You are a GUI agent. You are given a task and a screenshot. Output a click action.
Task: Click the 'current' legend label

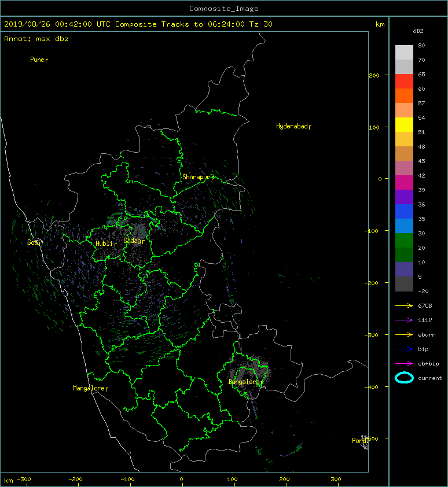pos(430,378)
